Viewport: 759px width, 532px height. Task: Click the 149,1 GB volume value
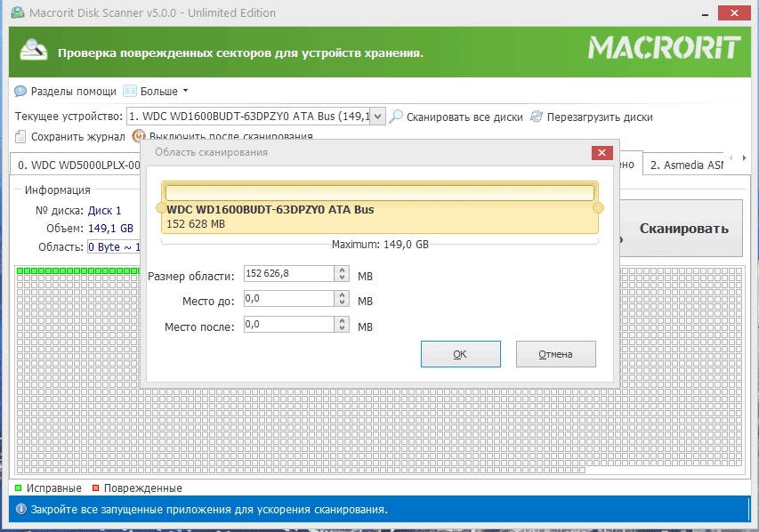110,229
